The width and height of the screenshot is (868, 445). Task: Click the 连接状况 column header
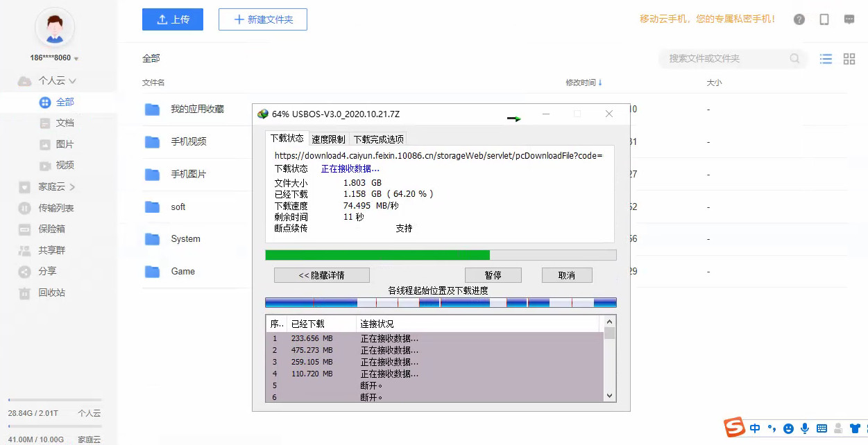477,324
